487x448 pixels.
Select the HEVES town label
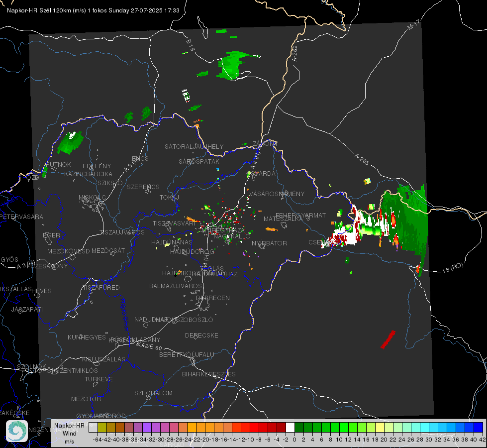pyautogui.click(x=42, y=291)
